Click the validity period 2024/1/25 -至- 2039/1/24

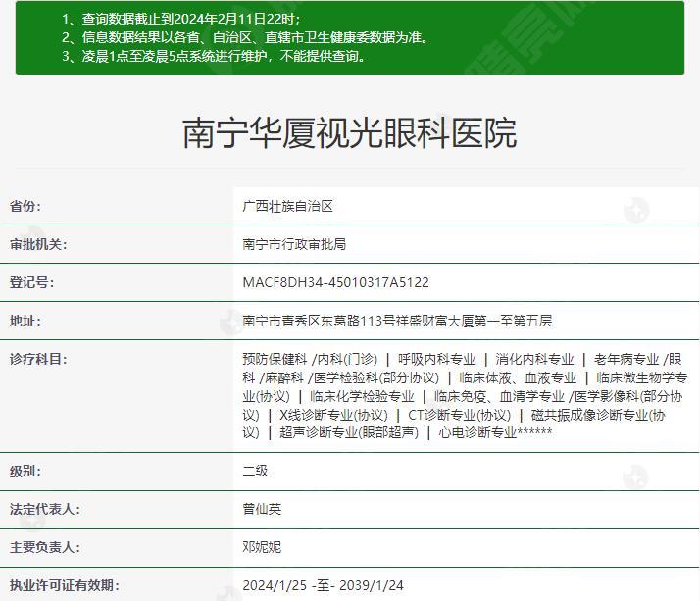pyautogui.click(x=324, y=586)
